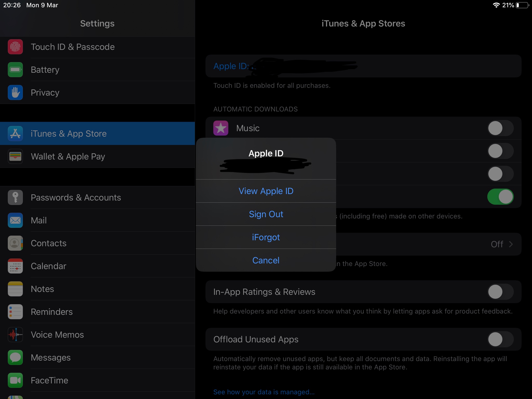Tap the Mail envelope icon
Image resolution: width=532 pixels, height=399 pixels.
(15, 220)
